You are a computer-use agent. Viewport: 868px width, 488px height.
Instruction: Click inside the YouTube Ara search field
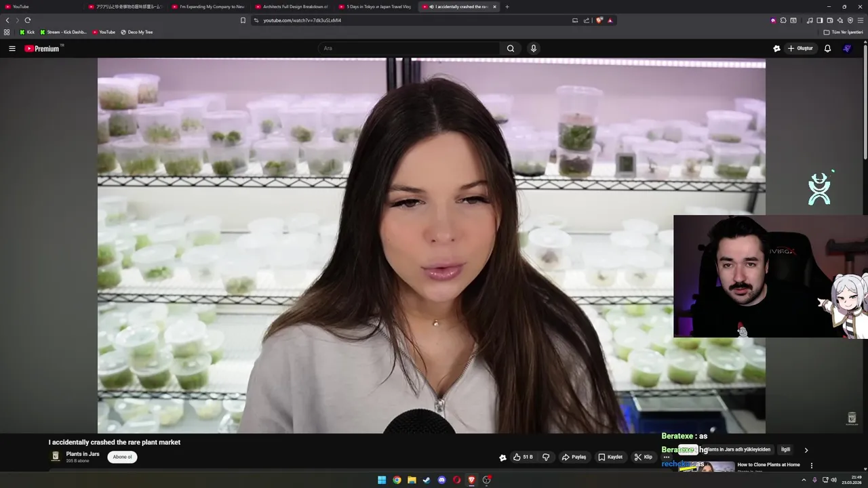coord(410,48)
